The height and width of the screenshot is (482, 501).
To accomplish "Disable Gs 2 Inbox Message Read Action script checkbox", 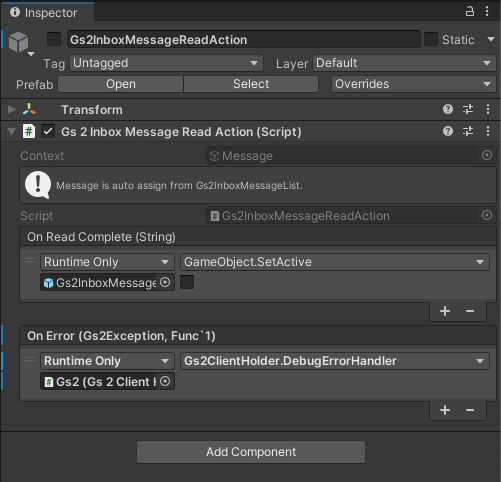I will pos(48,131).
